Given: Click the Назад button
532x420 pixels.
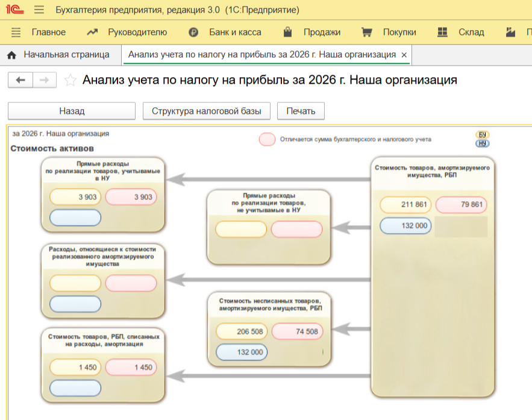Looking at the screenshot, I should [x=72, y=111].
